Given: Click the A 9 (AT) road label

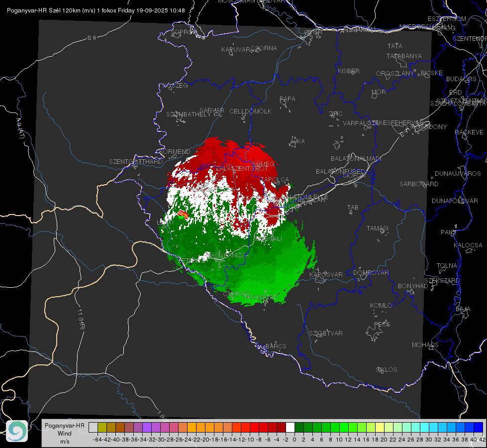Looking at the screenshot, I should click(20, 128).
